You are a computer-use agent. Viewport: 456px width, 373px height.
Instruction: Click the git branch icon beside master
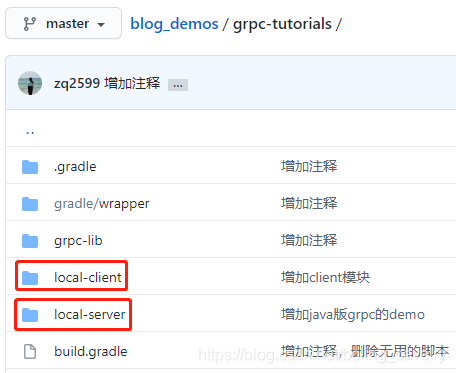(x=30, y=24)
